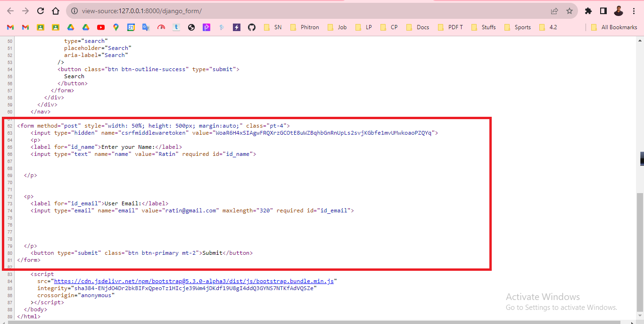Open the Google Maps bookmark
This screenshot has width=644, height=324.
[116, 27]
